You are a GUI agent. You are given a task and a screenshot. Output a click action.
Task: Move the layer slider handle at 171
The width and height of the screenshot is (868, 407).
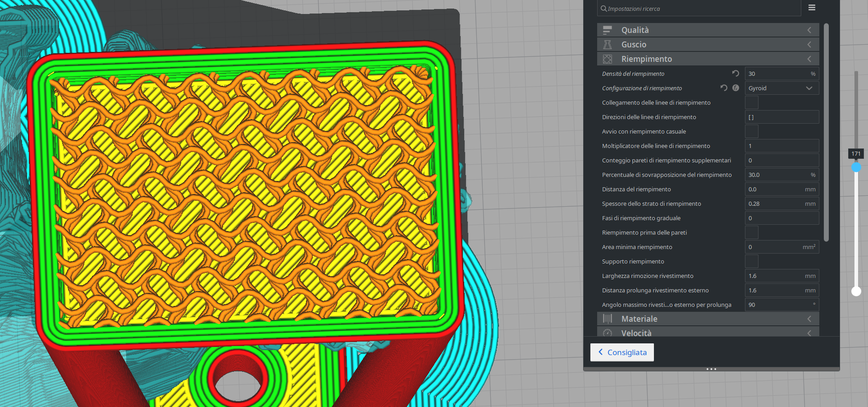click(x=856, y=167)
